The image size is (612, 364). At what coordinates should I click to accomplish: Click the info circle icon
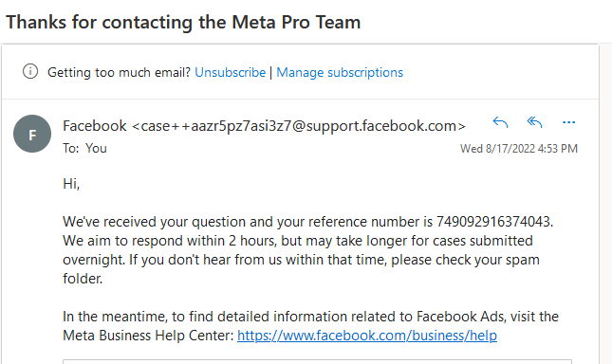point(30,72)
